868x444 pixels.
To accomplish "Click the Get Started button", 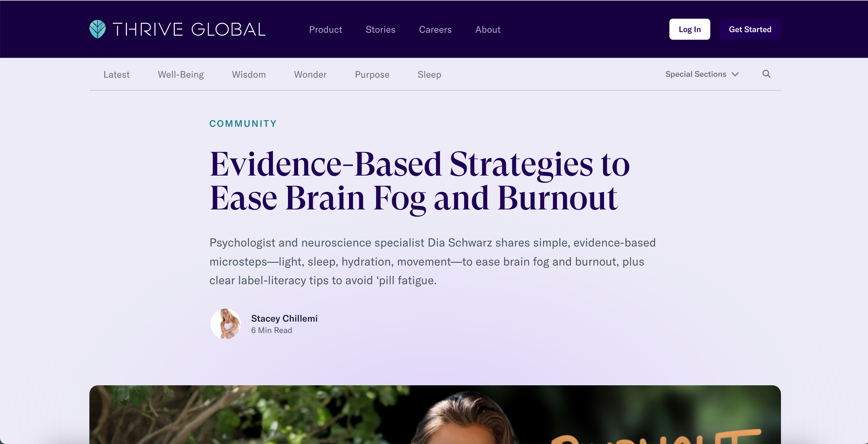I will pyautogui.click(x=750, y=29).
